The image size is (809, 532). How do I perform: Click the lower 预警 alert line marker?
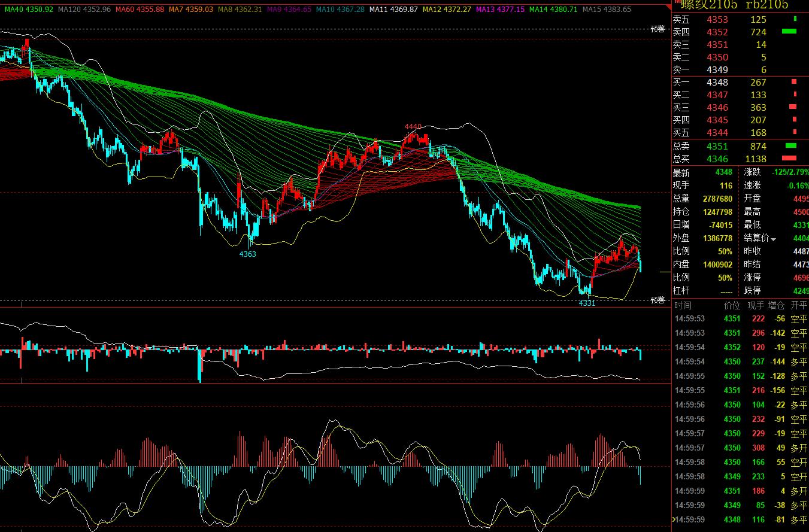click(x=658, y=299)
